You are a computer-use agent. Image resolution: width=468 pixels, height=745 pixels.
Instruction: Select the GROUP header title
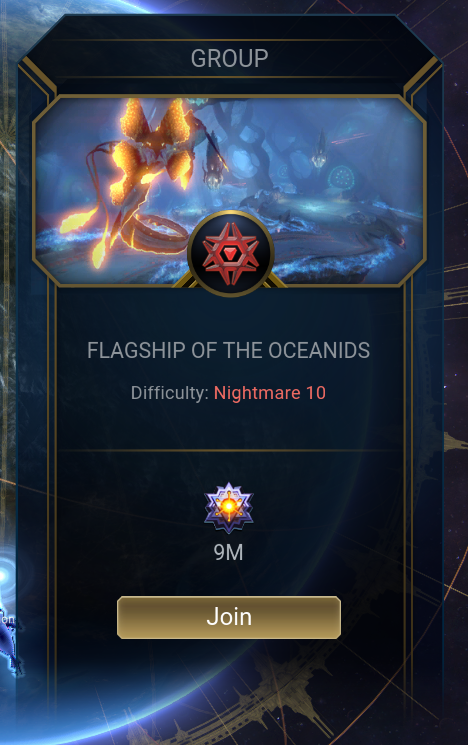point(229,58)
